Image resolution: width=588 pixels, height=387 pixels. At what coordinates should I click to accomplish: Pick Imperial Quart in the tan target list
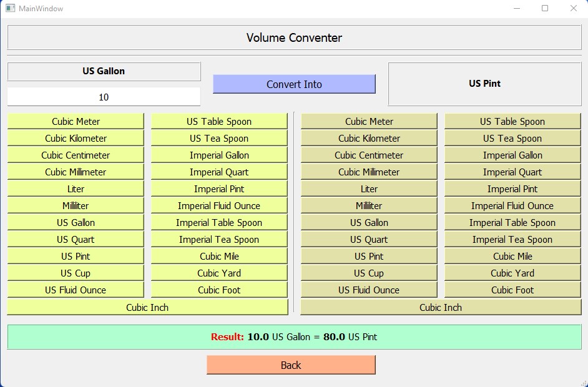(512, 172)
